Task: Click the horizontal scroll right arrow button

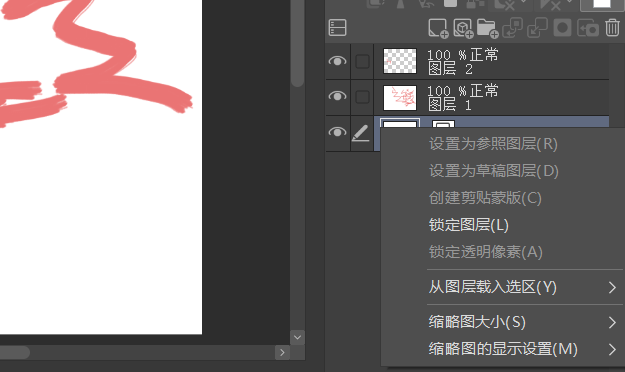Action: point(282,352)
